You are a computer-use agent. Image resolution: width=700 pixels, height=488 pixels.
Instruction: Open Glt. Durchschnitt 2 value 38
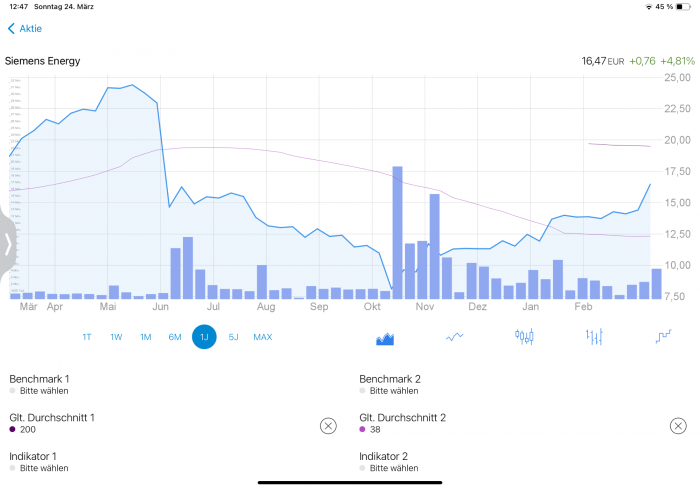click(403, 423)
